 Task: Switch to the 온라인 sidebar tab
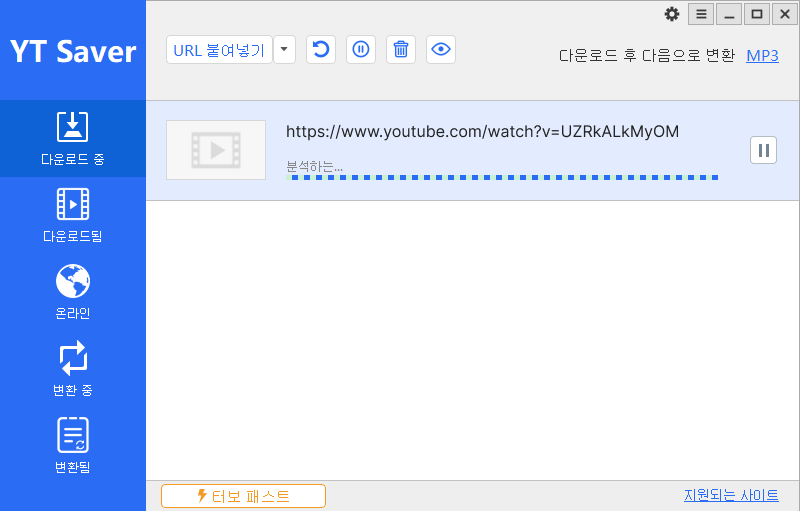[x=73, y=292]
